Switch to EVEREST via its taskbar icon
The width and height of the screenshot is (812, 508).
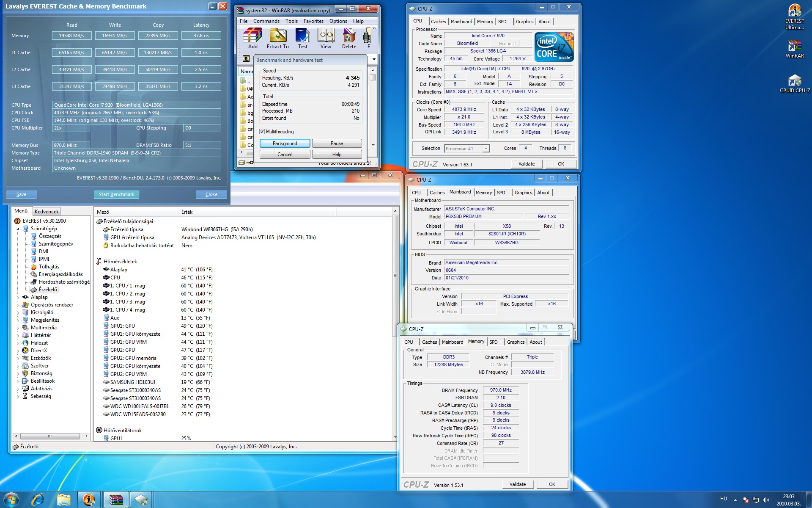click(89, 500)
